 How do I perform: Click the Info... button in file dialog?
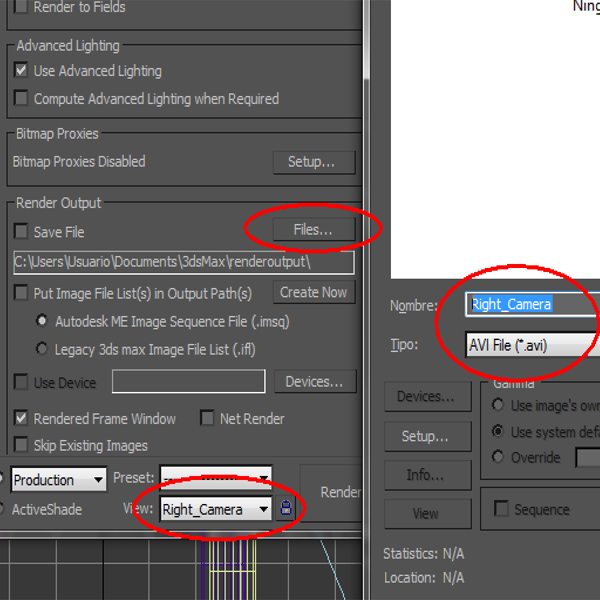(426, 475)
